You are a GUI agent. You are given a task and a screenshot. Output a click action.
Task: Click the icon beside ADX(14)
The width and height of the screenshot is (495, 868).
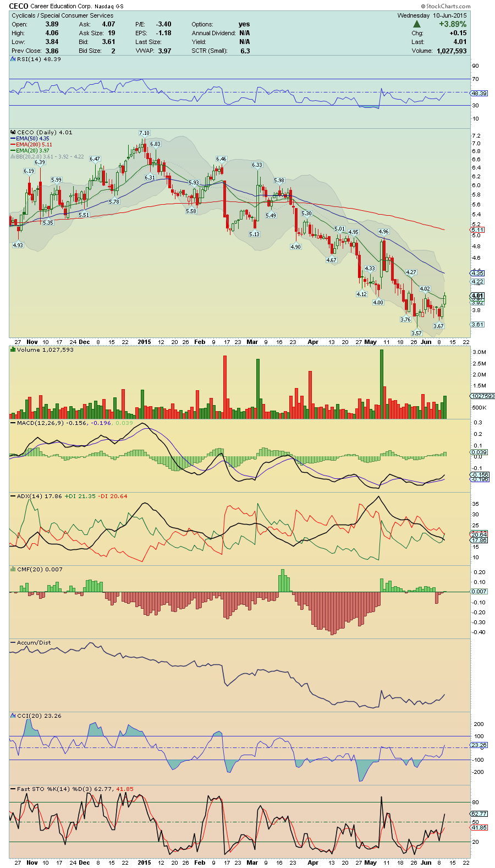13,496
